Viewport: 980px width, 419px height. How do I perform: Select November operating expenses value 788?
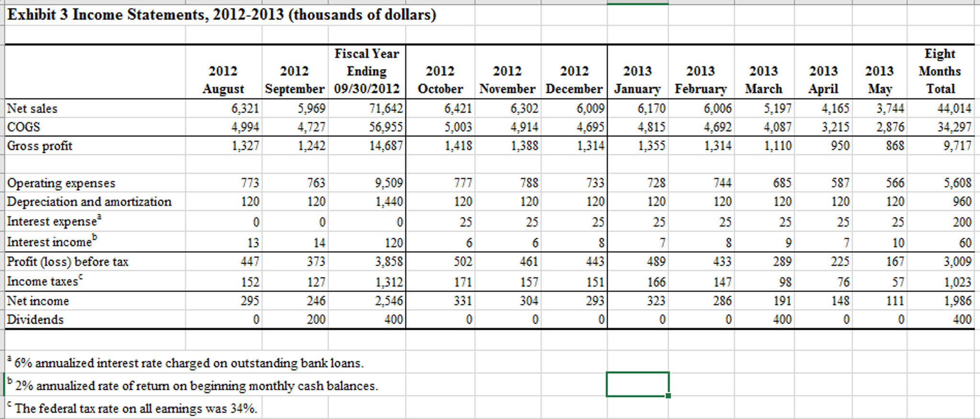pyautogui.click(x=529, y=183)
